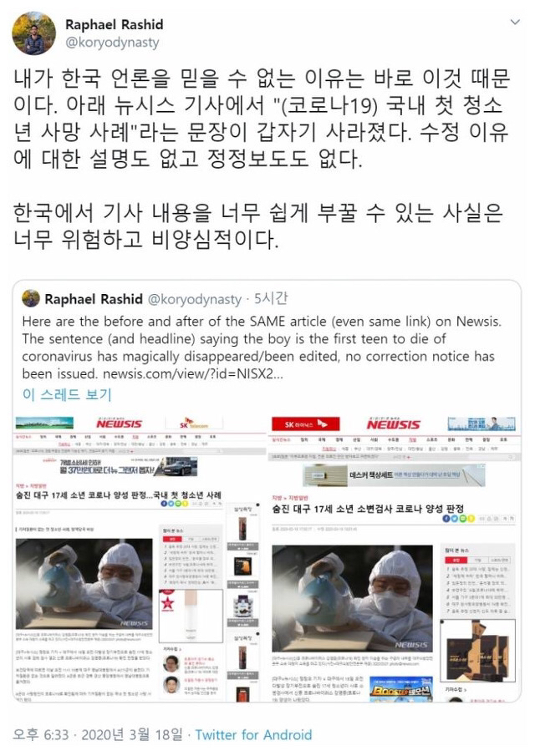Viewport: 535px width, 756px height.
Task: Click the SK telecom banner in left image
Action: click(x=194, y=424)
